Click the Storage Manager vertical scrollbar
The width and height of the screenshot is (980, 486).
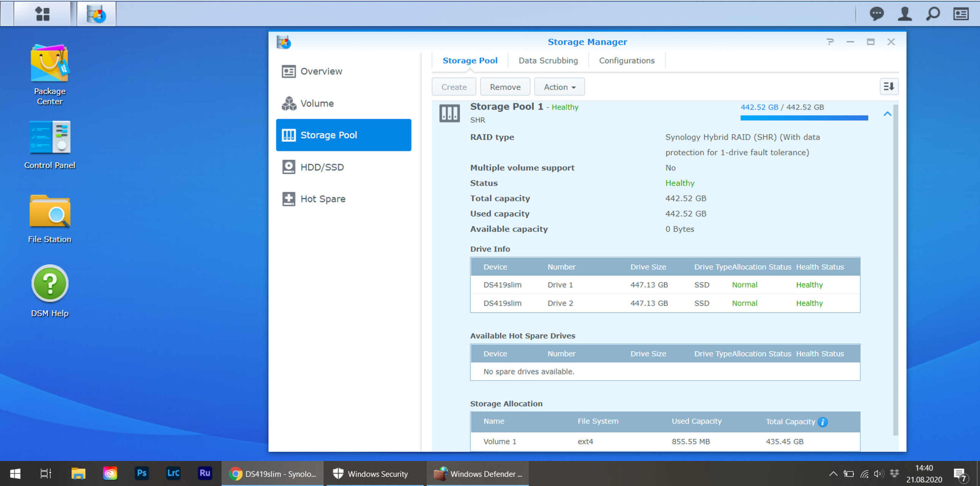(895, 270)
